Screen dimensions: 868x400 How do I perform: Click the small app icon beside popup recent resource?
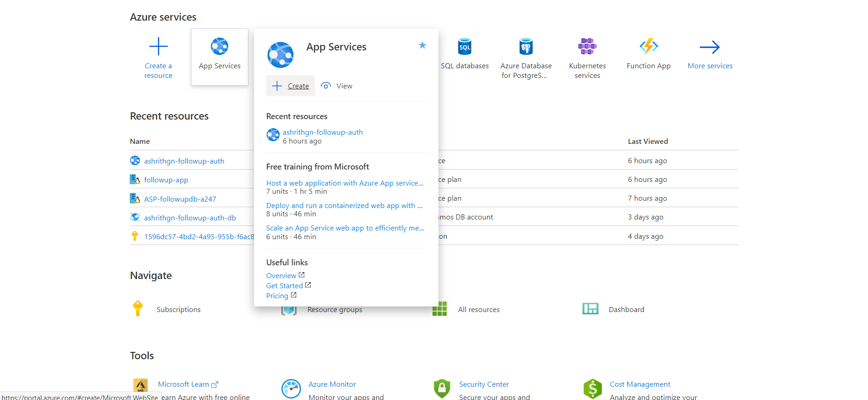tap(273, 135)
